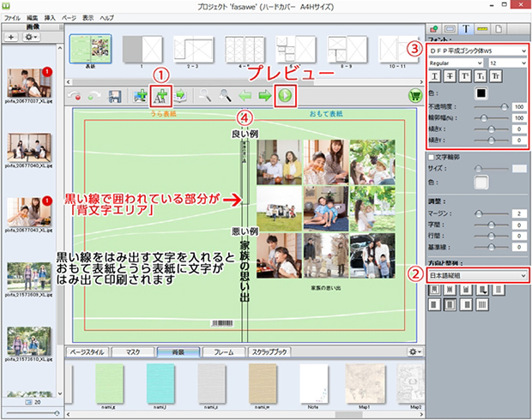Screen dimensions: 532x420
Task: Click the add image plus button
Action: click(12, 38)
